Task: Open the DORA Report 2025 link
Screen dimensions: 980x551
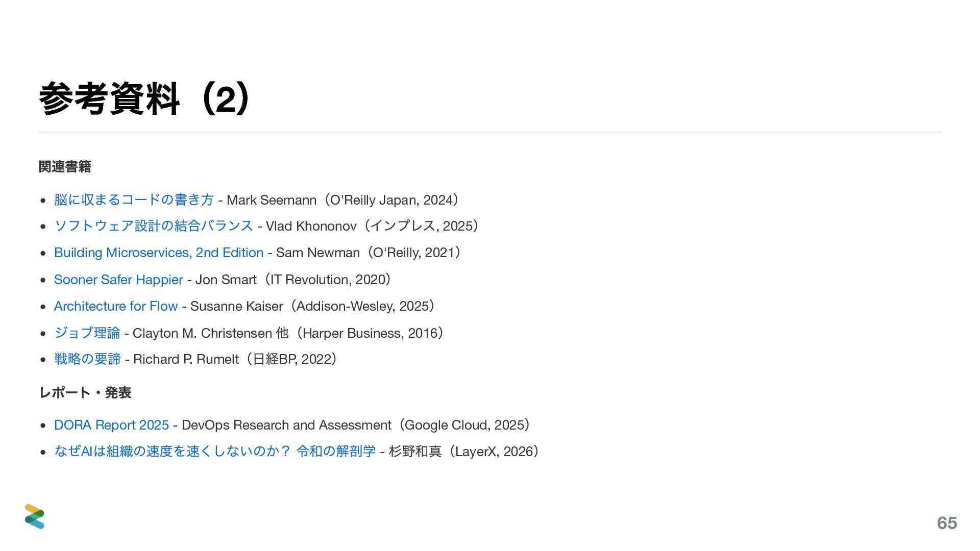Action: pos(111,425)
